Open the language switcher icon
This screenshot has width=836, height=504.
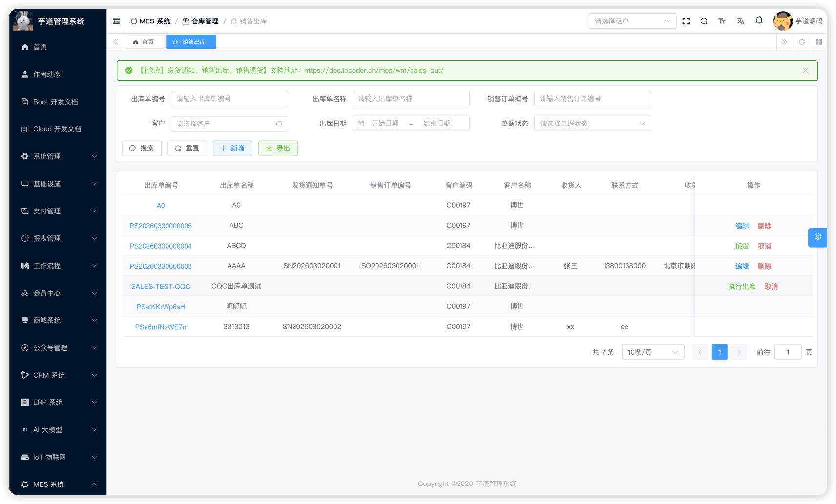[740, 21]
